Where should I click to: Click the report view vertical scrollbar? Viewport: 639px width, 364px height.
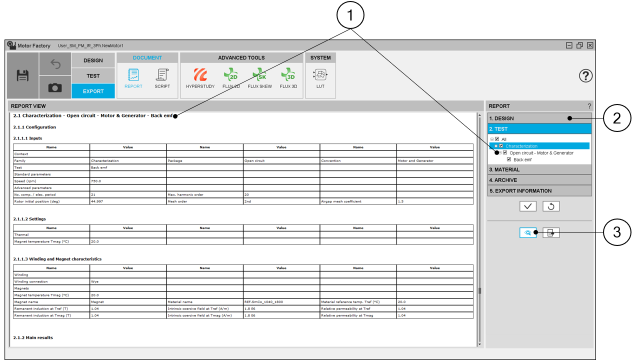point(479,290)
